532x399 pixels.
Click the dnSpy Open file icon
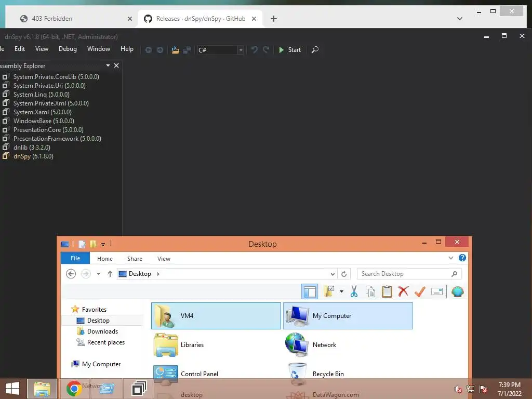(x=175, y=50)
